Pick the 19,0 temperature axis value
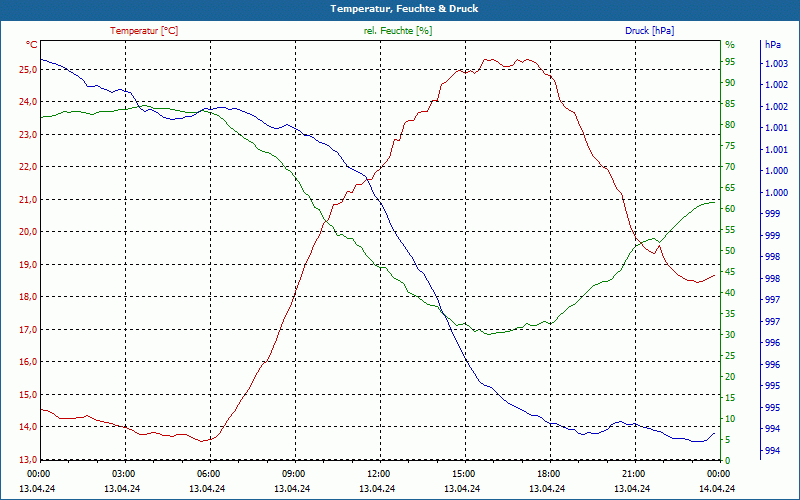 (x=28, y=264)
